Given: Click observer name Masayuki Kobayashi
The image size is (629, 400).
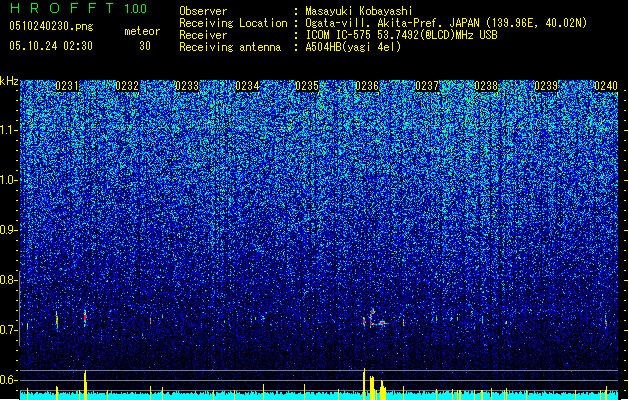Looking at the screenshot, I should point(359,11).
